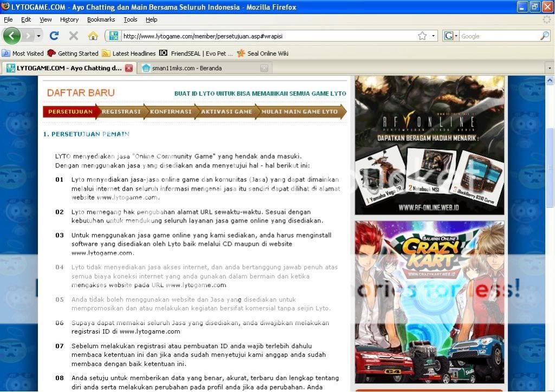This screenshot has width=555, height=392.
Task: Close the LYTOGAME.COM tab
Action: point(128,68)
